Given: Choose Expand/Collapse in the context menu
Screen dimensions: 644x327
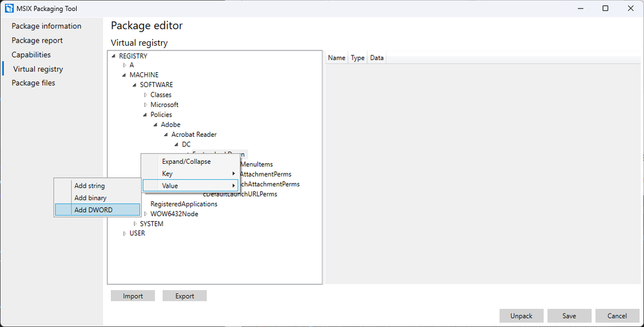Looking at the screenshot, I should (191, 161).
